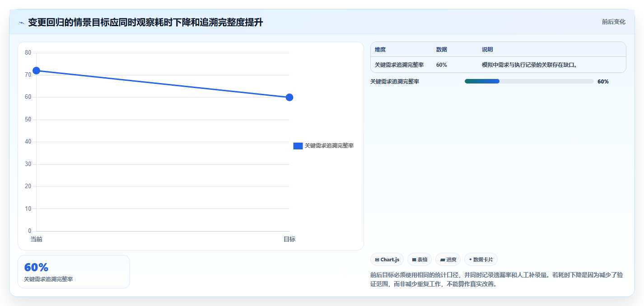Viewport: 644px width, 306px height.
Task: Click the title 变更回归的情景目标应同时观察耗时下降和追溯完整度提升
Action: (145, 23)
